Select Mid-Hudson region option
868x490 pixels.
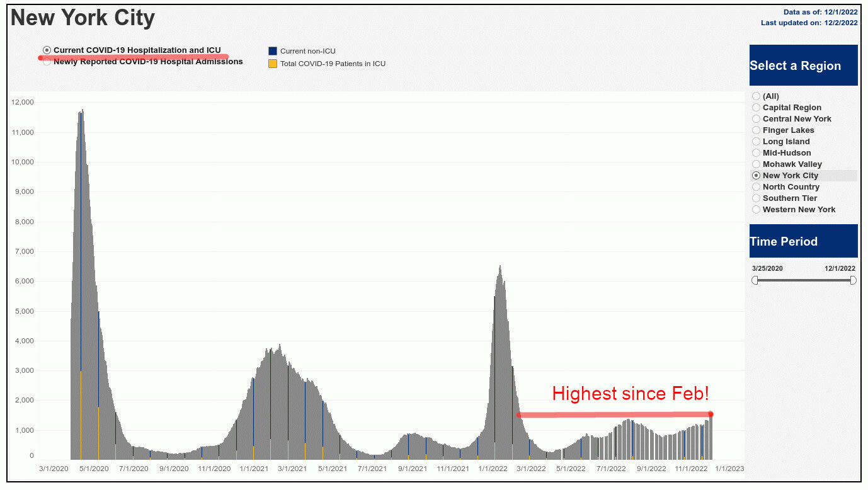[756, 153]
